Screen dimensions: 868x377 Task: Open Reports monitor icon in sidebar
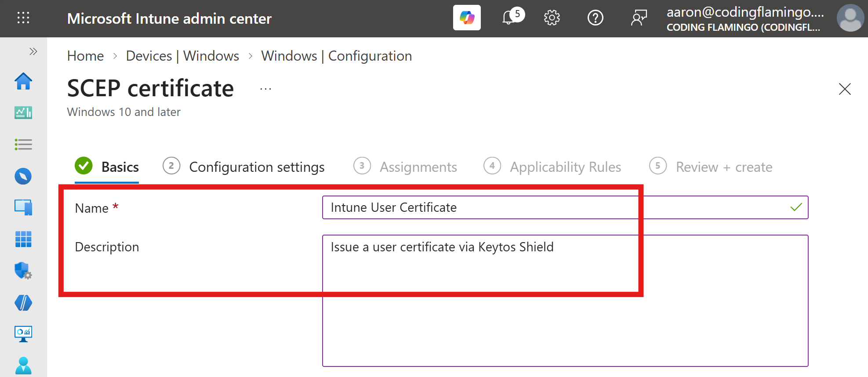[23, 334]
